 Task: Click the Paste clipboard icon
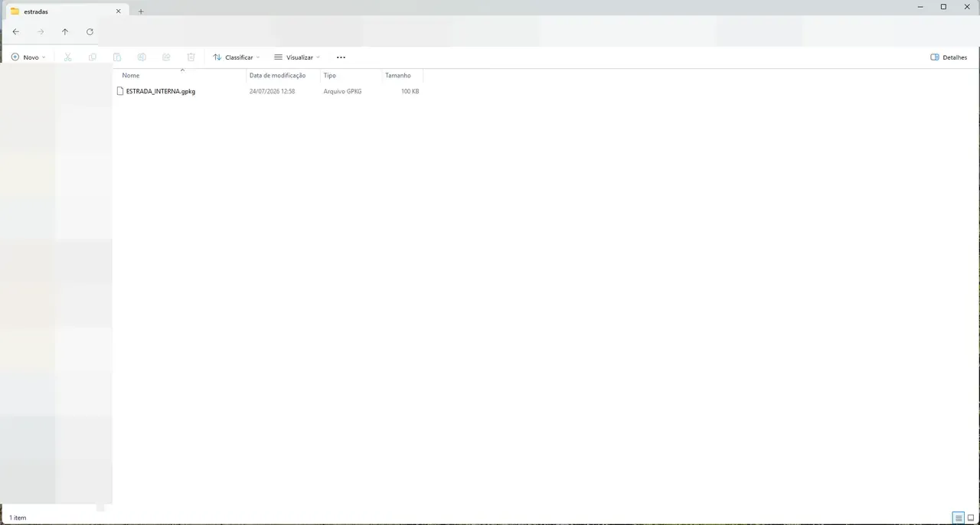[117, 57]
